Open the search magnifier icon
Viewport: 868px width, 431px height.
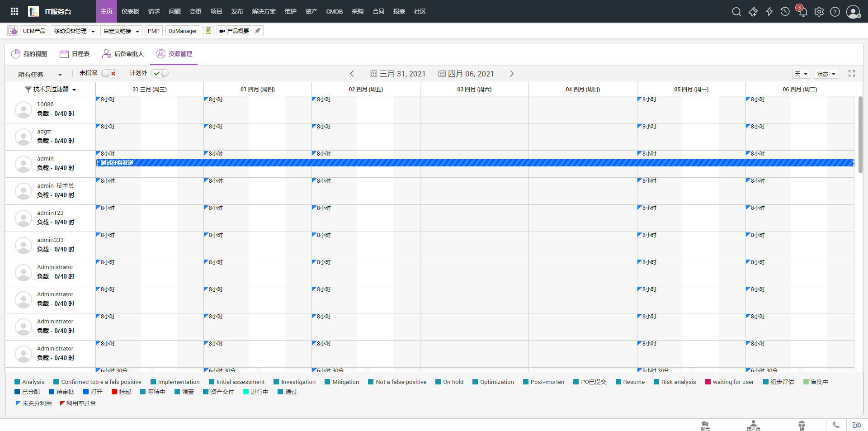coord(736,12)
